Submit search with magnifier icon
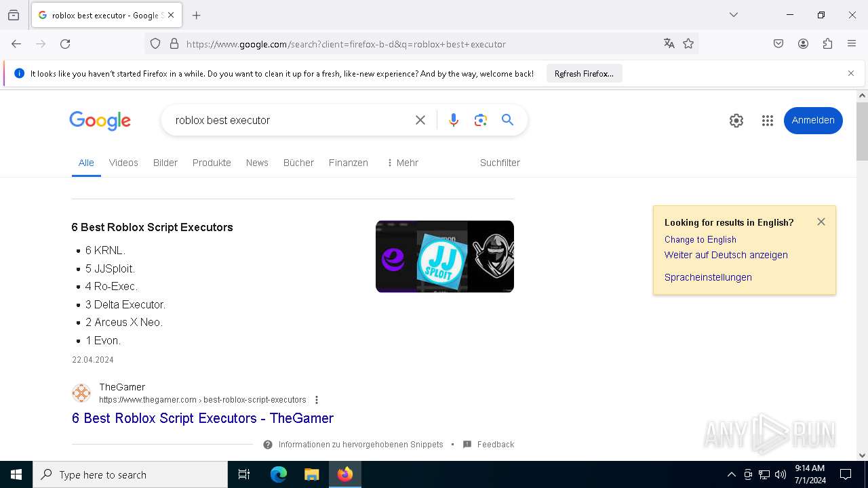Viewport: 868px width, 488px height. click(507, 120)
